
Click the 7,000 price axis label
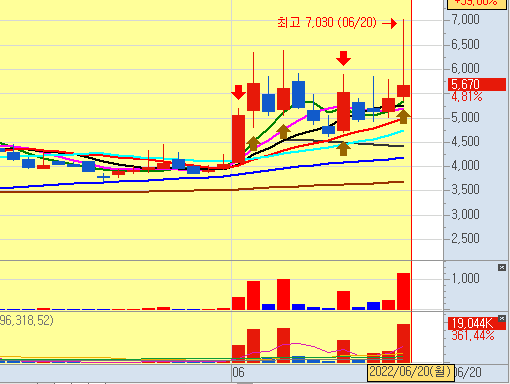pyautogui.click(x=465, y=20)
